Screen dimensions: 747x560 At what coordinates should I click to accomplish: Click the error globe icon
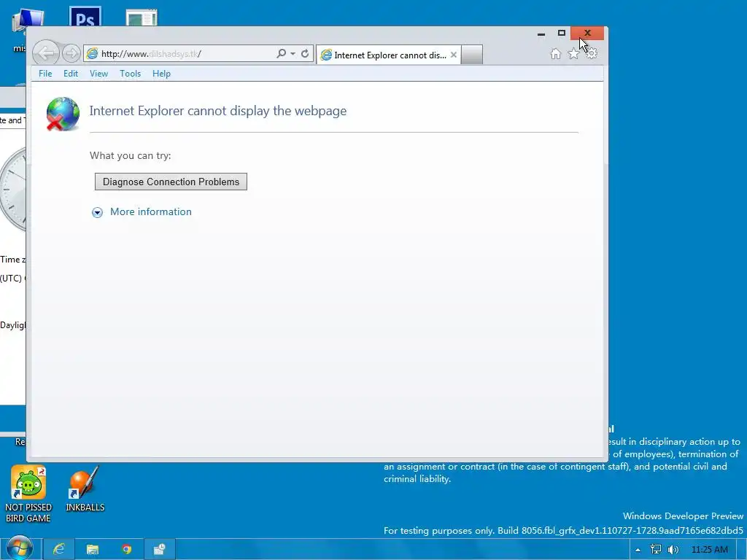pos(63,114)
